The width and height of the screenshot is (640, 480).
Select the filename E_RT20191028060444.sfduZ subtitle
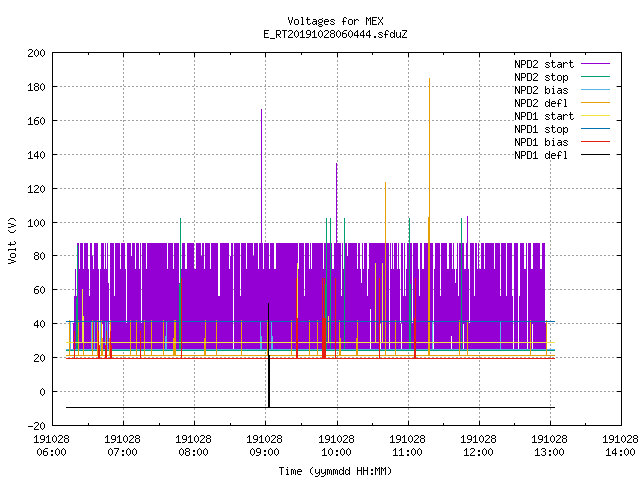(x=335, y=34)
